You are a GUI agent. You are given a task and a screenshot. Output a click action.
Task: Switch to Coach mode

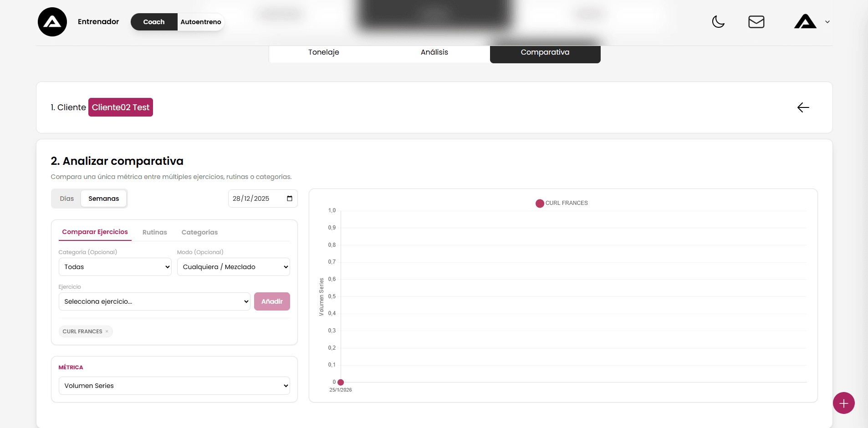pyautogui.click(x=154, y=22)
